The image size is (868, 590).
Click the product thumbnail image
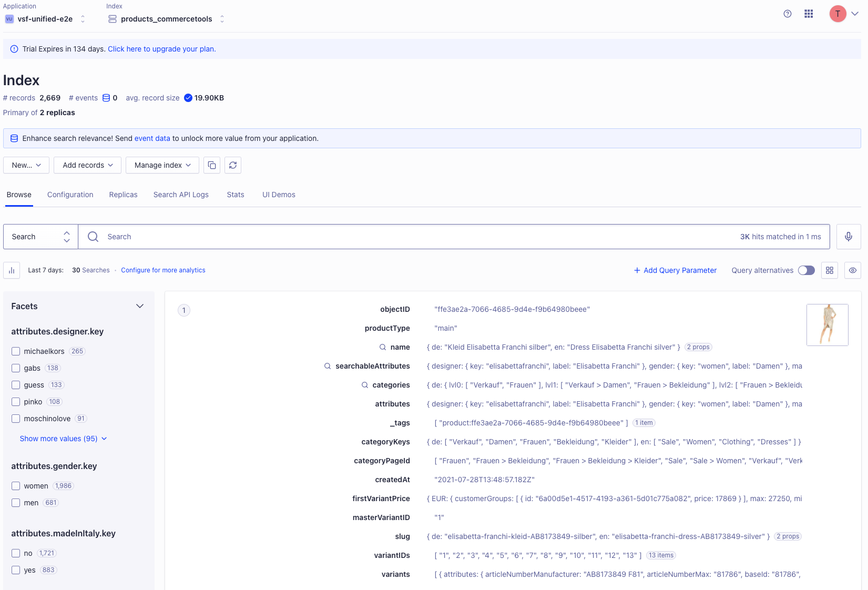[827, 324]
